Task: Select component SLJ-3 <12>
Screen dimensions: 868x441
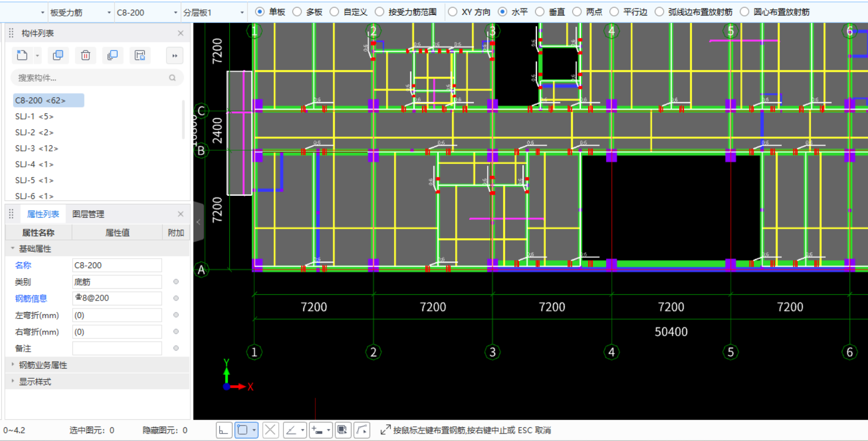Action: point(37,148)
